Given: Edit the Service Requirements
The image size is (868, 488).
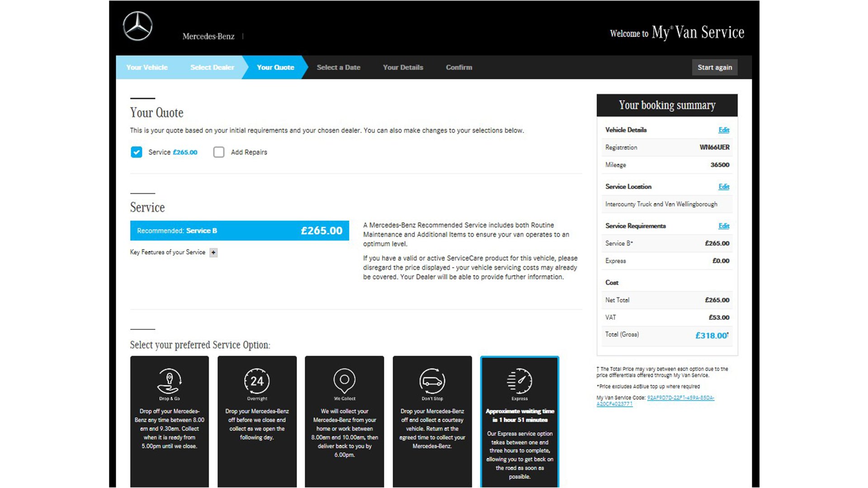Looking at the screenshot, I should point(723,226).
